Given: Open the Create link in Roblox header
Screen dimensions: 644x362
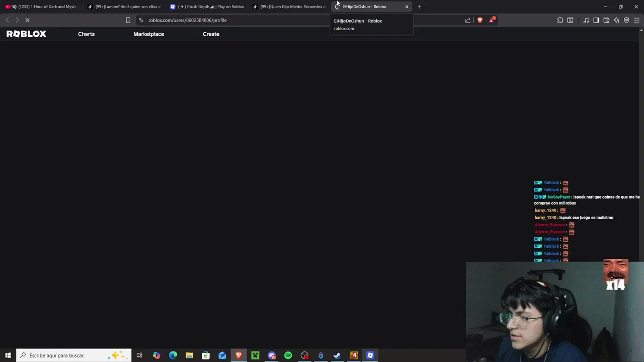Looking at the screenshot, I should 211,34.
